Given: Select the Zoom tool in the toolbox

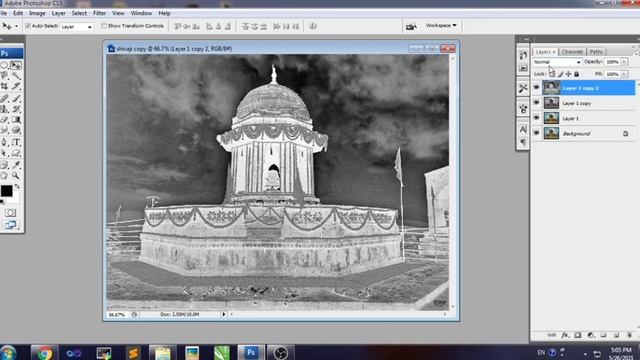Looking at the screenshot, I should click(x=16, y=175).
